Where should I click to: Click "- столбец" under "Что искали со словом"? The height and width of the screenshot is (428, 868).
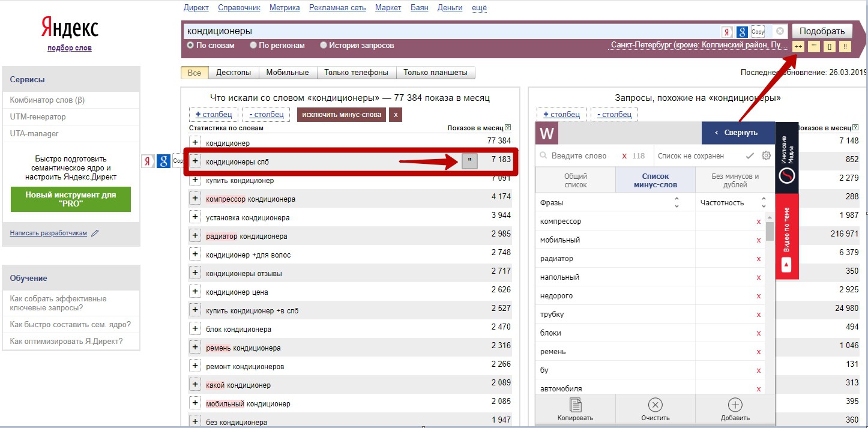point(266,114)
